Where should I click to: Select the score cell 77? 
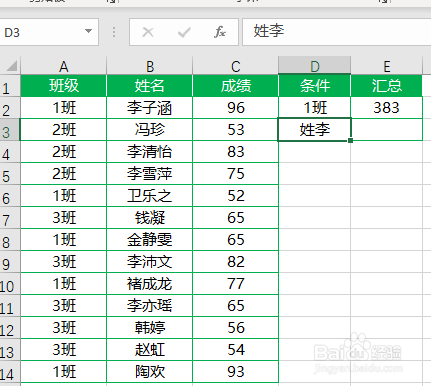[x=235, y=284]
